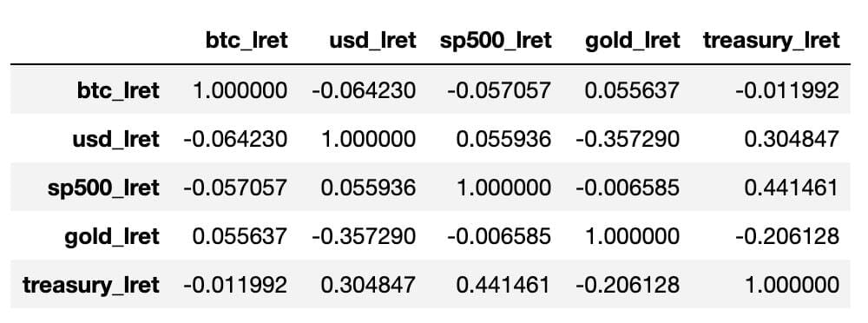Click the -0.357290 cell in the usd_lret row
Image resolution: width=868 pixels, height=323 pixels.
pyautogui.click(x=628, y=139)
